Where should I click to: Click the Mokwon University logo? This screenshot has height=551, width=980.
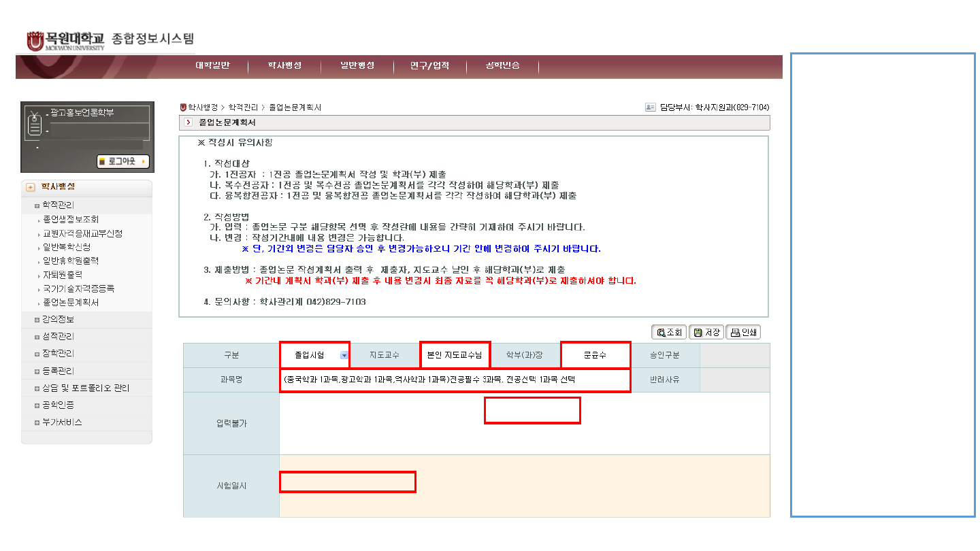coord(65,40)
